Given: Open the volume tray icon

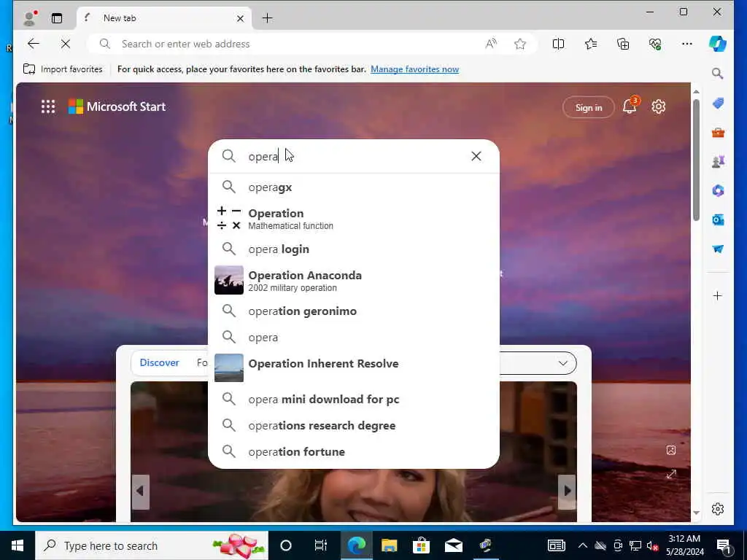Looking at the screenshot, I should point(652,545).
